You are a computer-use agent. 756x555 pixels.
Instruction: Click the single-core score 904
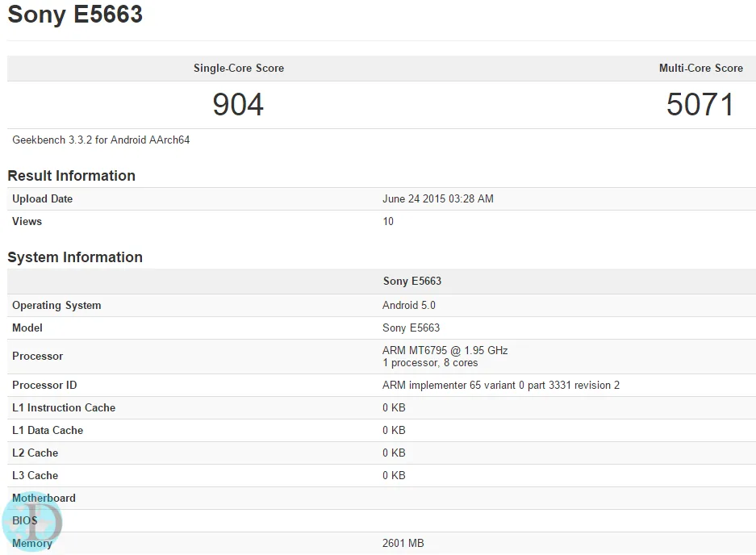(238, 104)
